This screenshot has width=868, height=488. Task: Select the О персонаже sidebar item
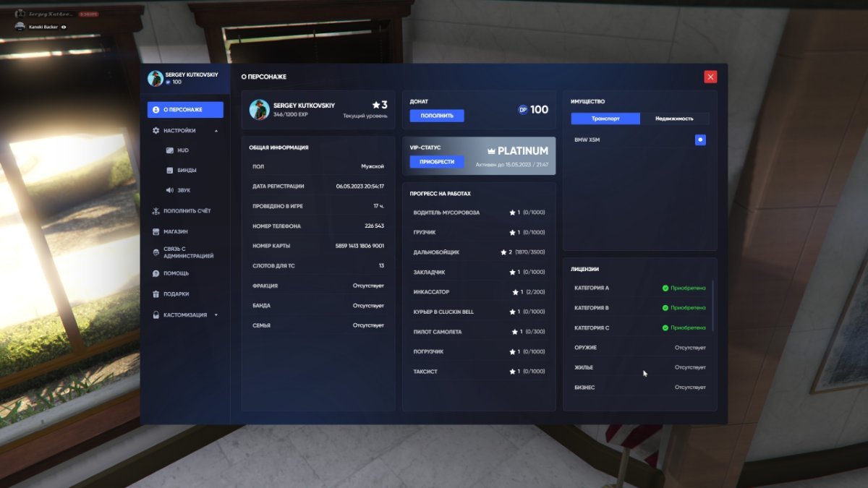[185, 110]
